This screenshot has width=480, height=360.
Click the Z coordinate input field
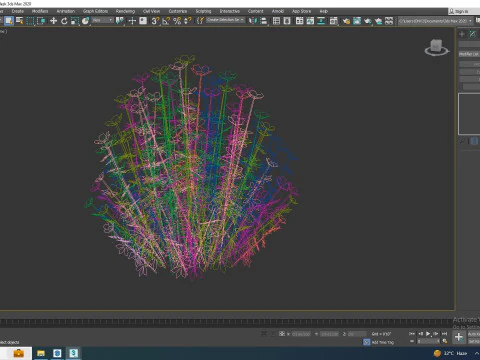[x=357, y=334]
